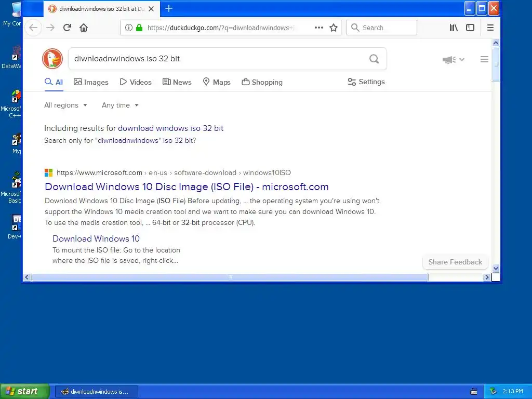Focus the browser address bar
The height and width of the screenshot is (399, 532).
[220, 28]
